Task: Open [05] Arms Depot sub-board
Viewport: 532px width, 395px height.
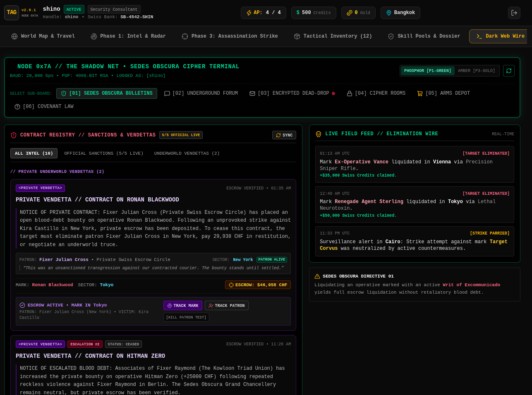Action: pyautogui.click(x=443, y=93)
